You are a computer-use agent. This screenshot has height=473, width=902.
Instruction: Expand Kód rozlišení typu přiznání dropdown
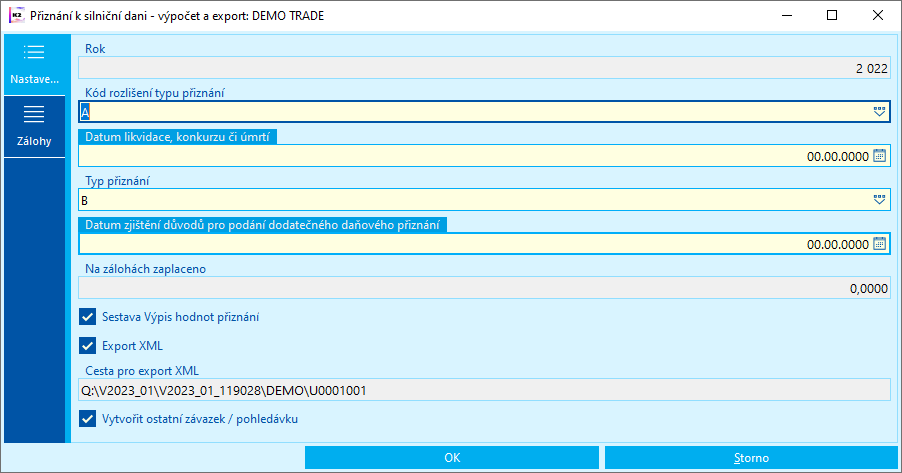[x=880, y=112]
